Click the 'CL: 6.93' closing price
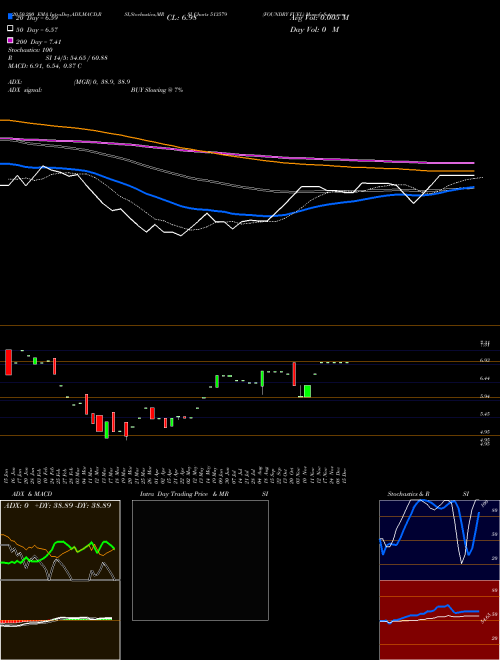 181,18
